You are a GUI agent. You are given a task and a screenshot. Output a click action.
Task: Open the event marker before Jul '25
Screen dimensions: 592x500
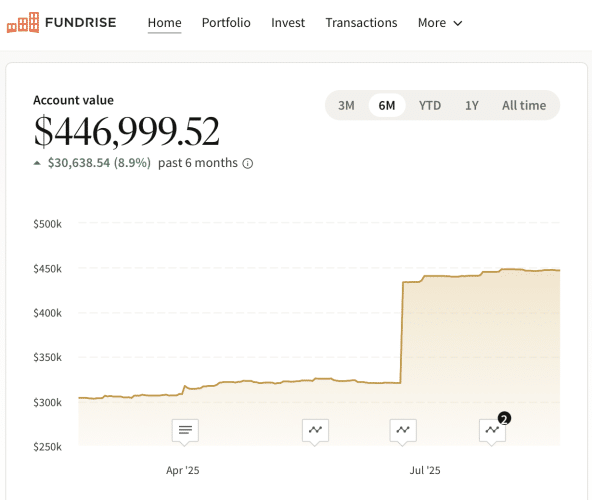click(403, 431)
